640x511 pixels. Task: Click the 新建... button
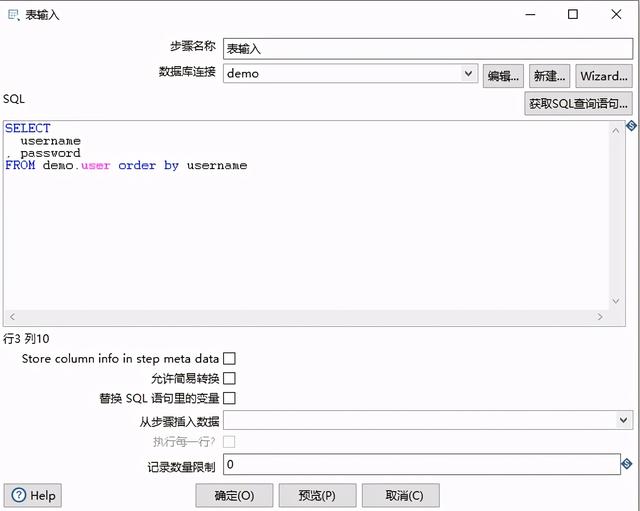click(x=549, y=76)
